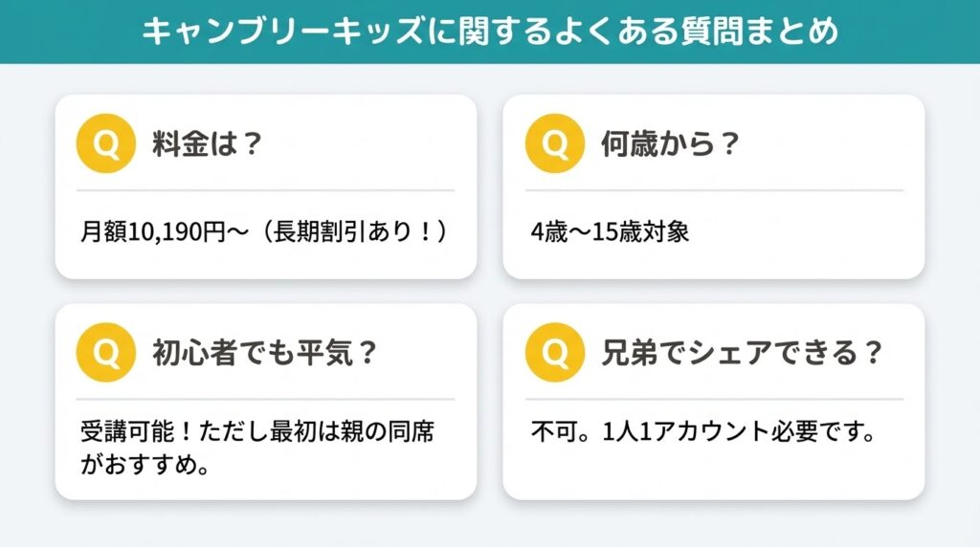Click the 月額10,190円 price text

click(158, 232)
